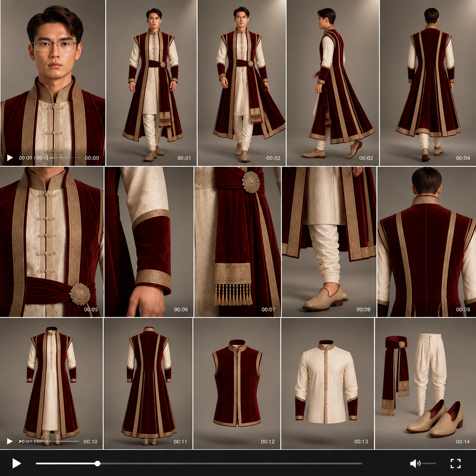
Task: Open the face close-up thumbnail with glasses
Action: 52,83
